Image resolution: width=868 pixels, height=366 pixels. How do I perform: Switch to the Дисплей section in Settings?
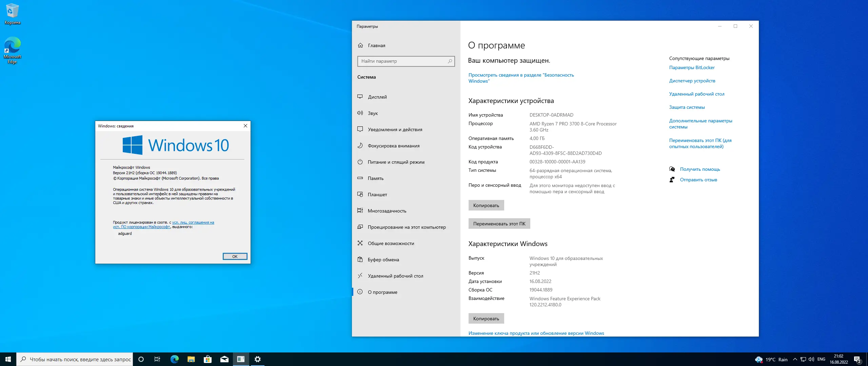coord(377,97)
